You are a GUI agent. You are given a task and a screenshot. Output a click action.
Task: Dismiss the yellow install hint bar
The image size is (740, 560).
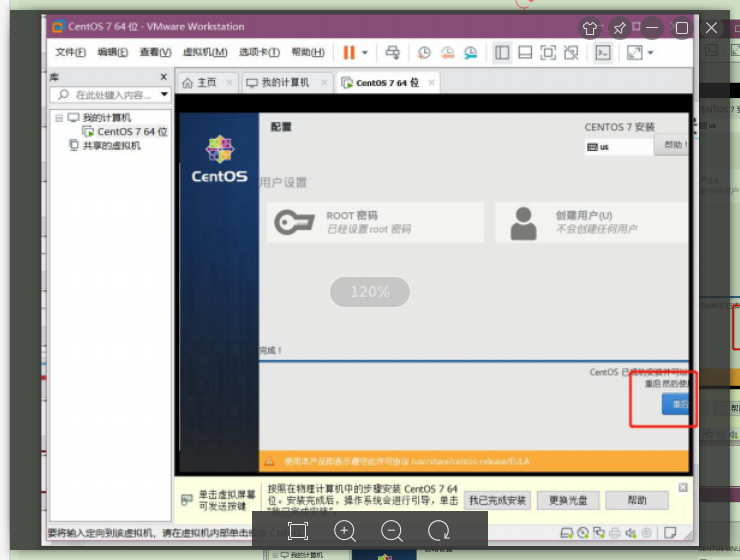pos(683,487)
